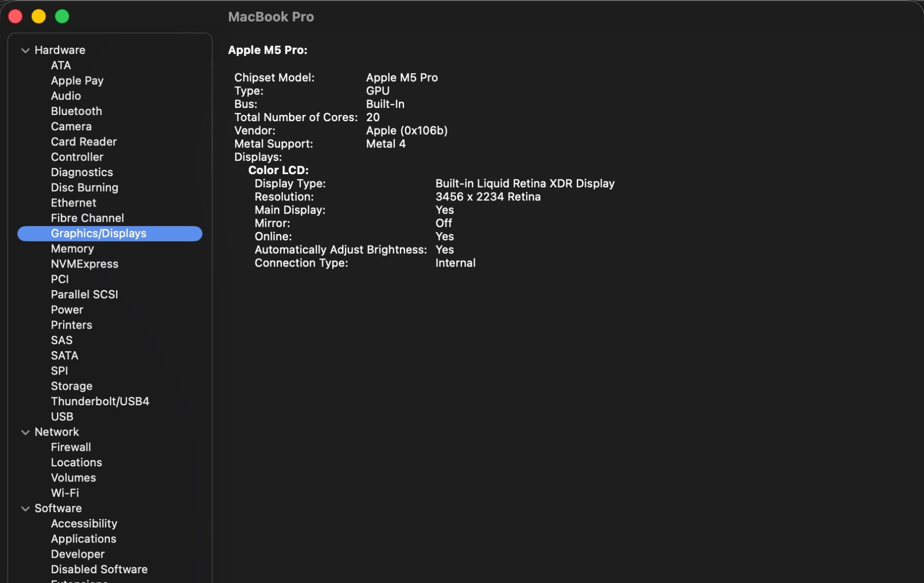Open Accessibility under Software
This screenshot has width=924, height=583.
[x=84, y=524]
